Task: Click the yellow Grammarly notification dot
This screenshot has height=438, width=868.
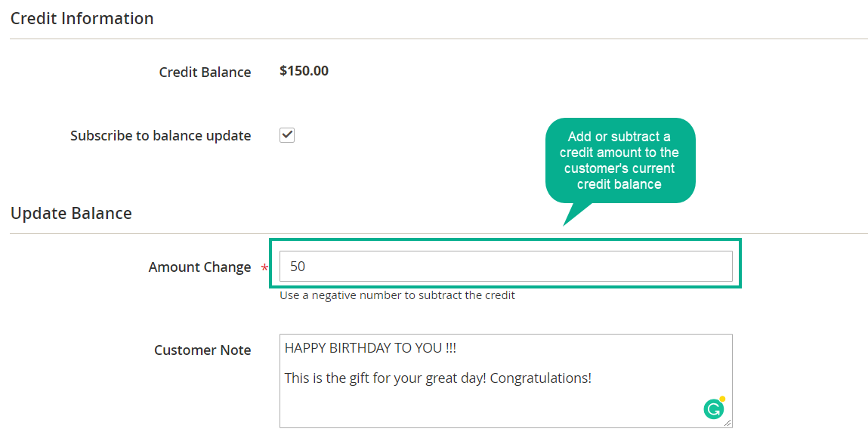Action: (722, 399)
